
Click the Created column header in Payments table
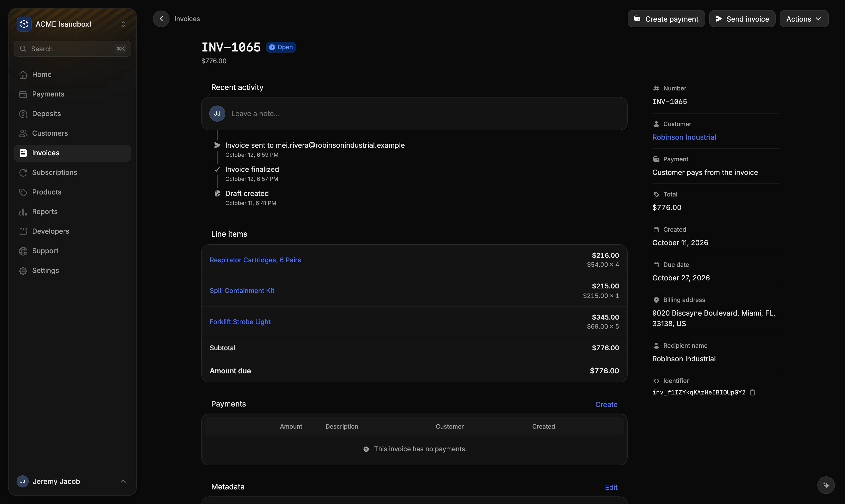click(543, 426)
